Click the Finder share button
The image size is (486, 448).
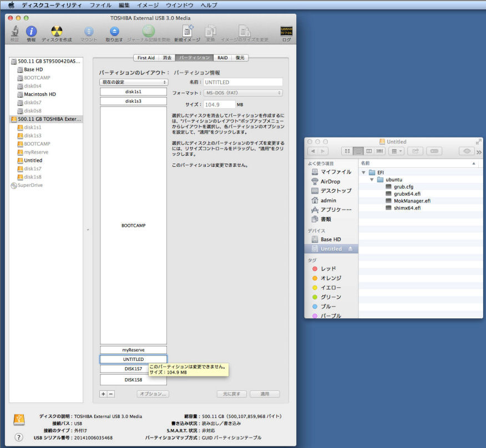[416, 151]
